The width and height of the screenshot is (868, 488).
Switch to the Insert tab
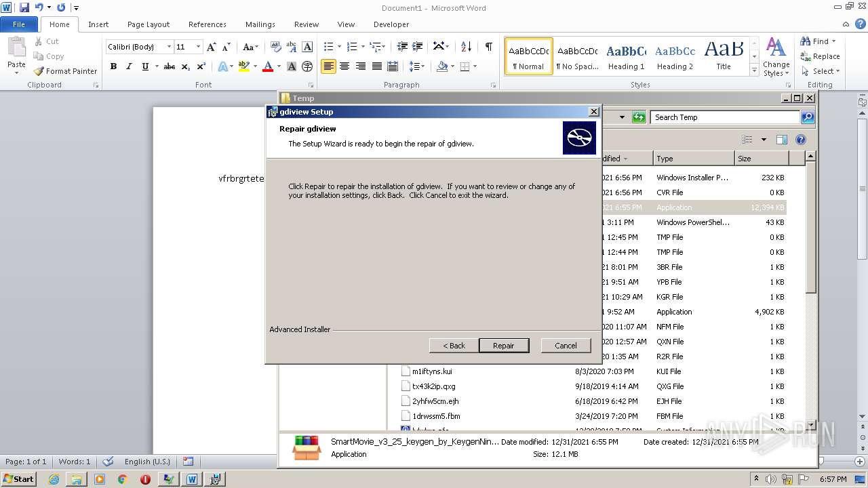[x=98, y=24]
